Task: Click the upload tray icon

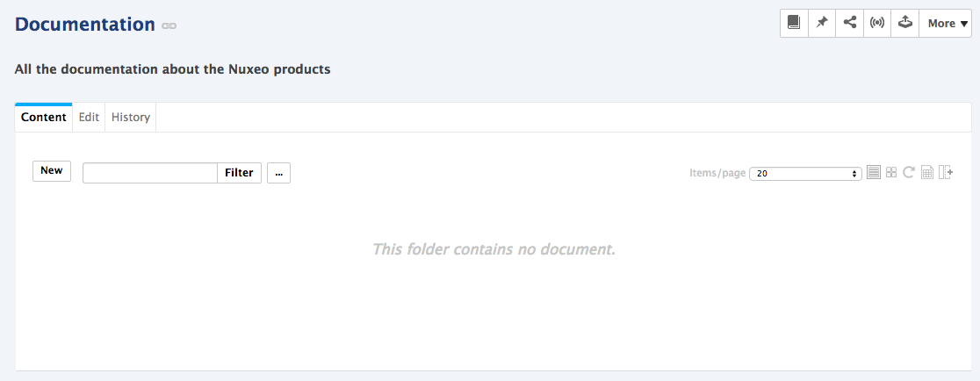Action: click(905, 23)
